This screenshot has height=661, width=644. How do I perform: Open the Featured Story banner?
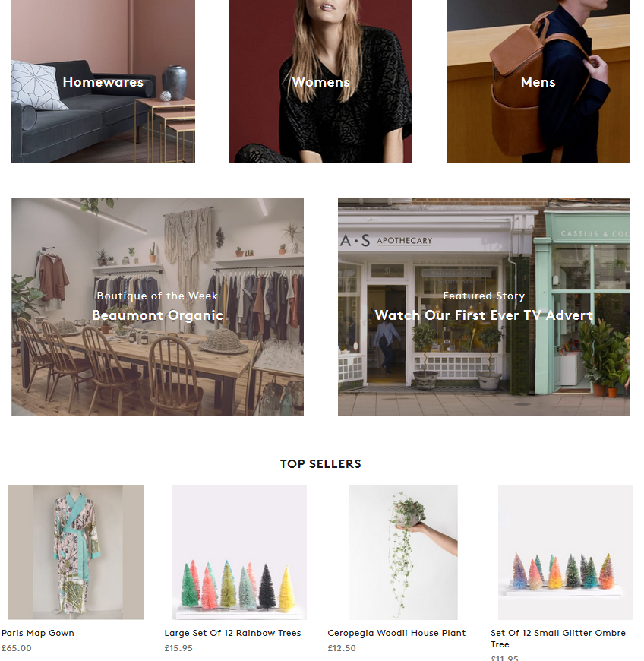484,306
